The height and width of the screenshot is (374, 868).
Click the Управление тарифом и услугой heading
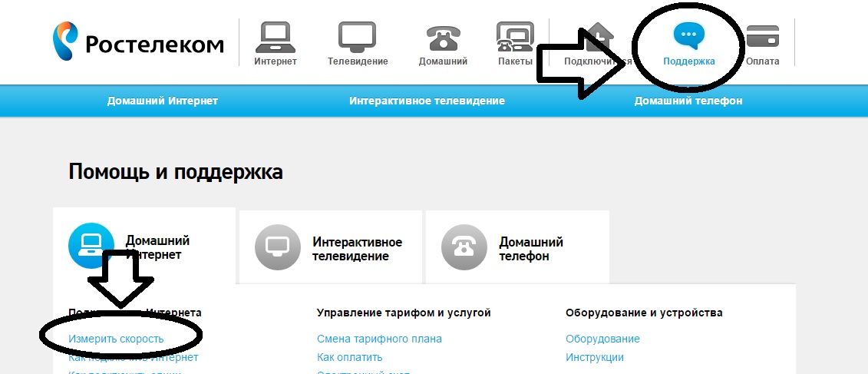click(404, 313)
